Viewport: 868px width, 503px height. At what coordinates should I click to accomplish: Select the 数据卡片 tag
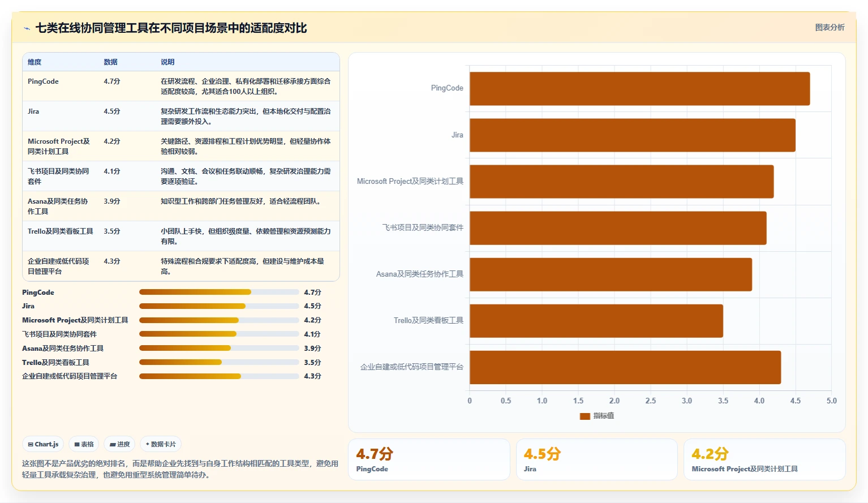[161, 444]
